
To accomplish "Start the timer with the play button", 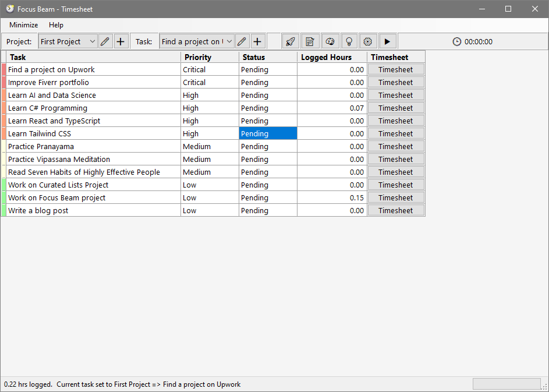I will 387,41.
